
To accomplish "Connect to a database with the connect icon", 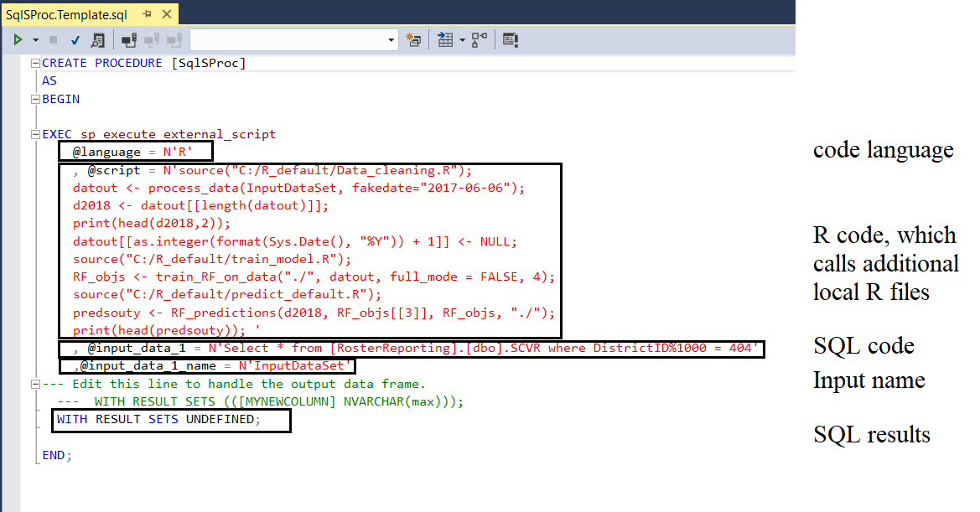I will point(127,39).
